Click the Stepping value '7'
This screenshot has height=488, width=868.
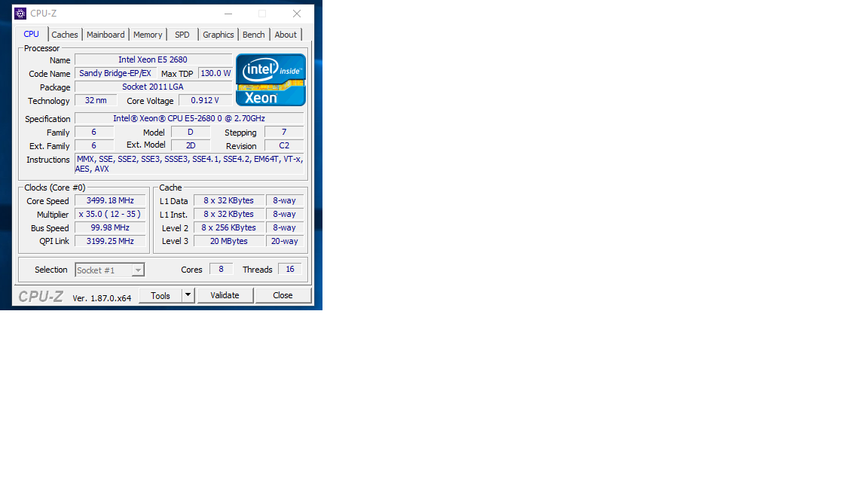click(284, 133)
